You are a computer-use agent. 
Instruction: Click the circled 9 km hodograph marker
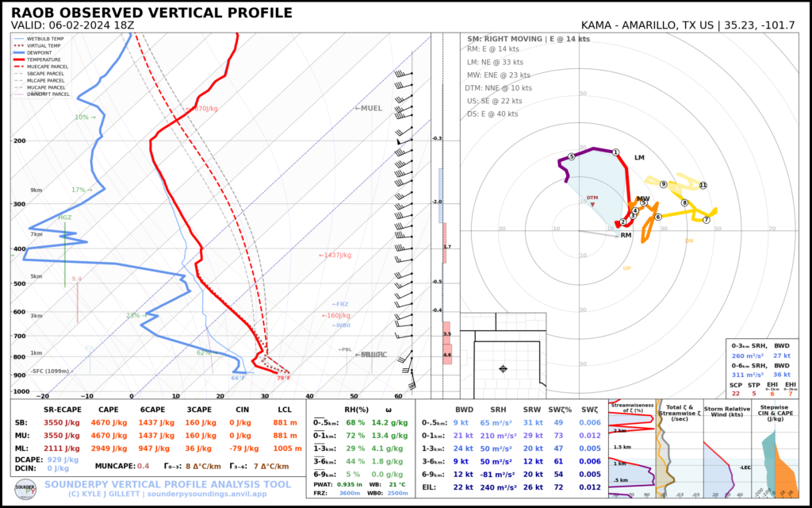[x=663, y=184]
